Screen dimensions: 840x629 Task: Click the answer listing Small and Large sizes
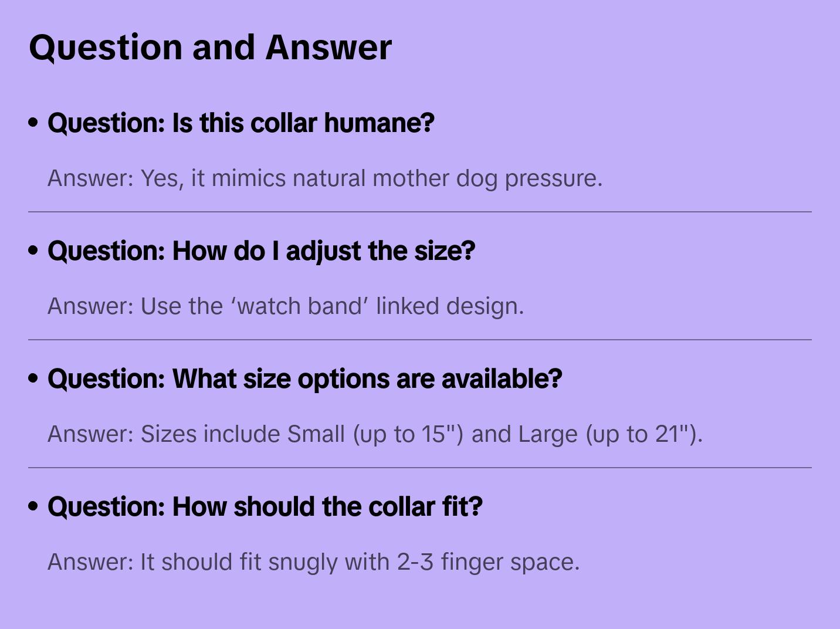click(x=374, y=434)
